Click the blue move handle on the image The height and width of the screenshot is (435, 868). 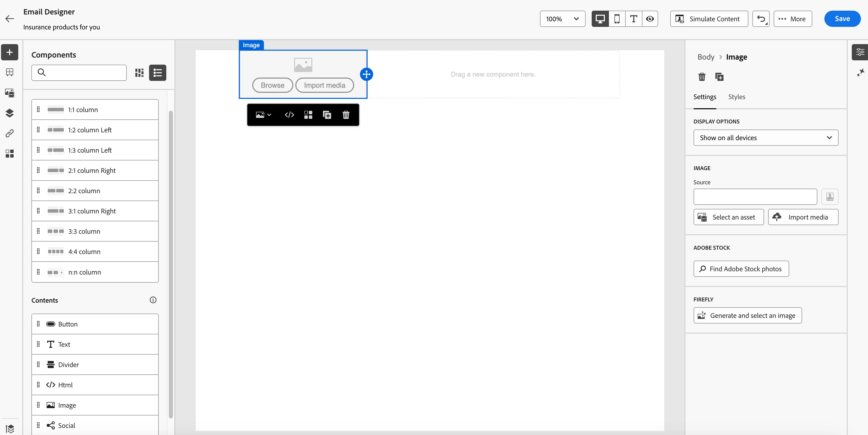point(366,74)
